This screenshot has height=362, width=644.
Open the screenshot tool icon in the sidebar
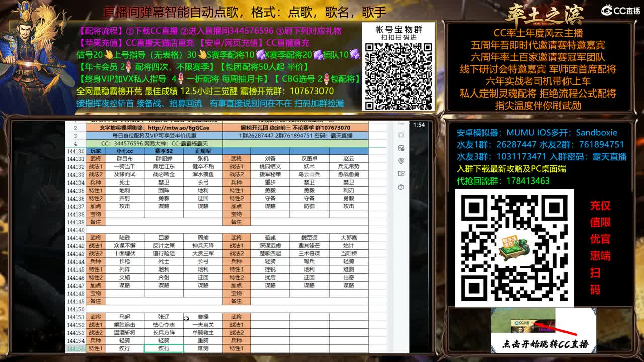coord(401,134)
